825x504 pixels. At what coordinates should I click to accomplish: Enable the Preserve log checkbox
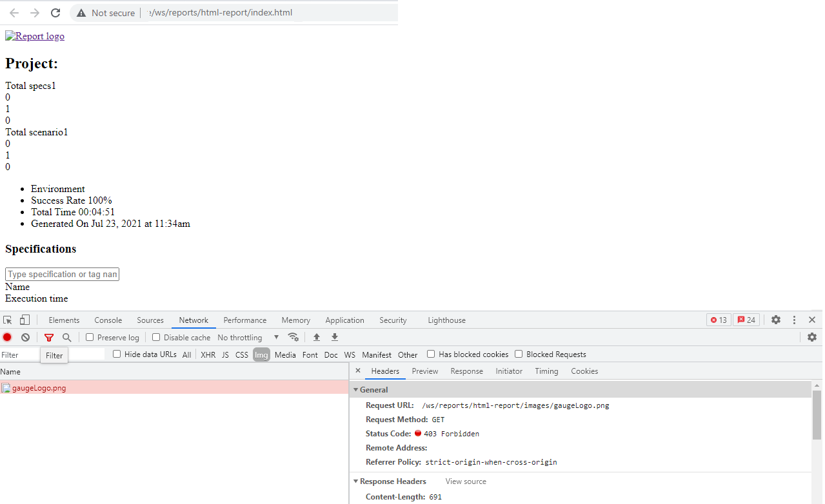click(x=89, y=337)
